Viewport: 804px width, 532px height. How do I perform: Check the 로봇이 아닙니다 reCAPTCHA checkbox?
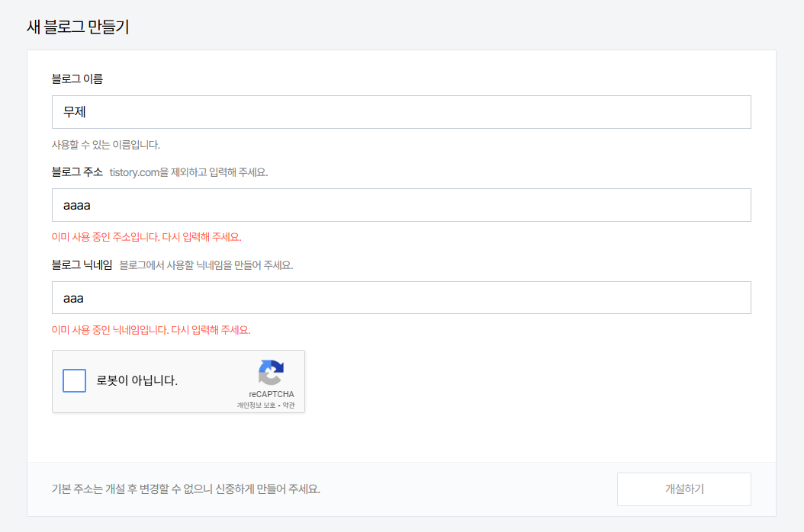(x=74, y=381)
